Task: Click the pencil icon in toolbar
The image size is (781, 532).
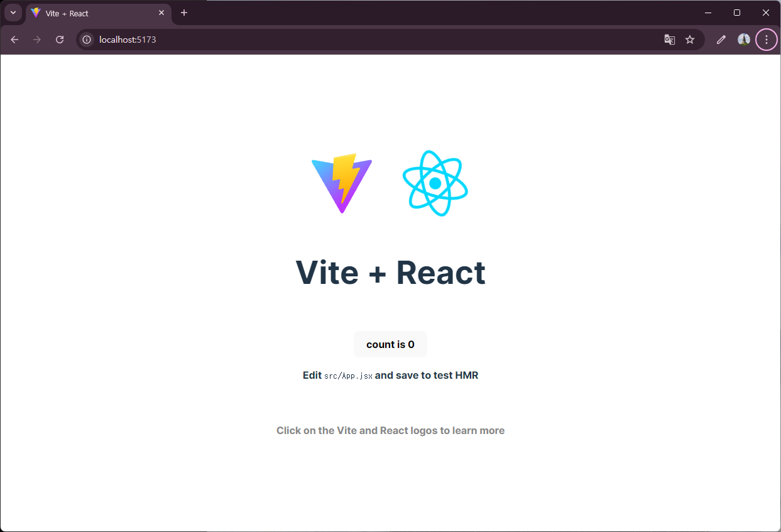Action: point(721,40)
